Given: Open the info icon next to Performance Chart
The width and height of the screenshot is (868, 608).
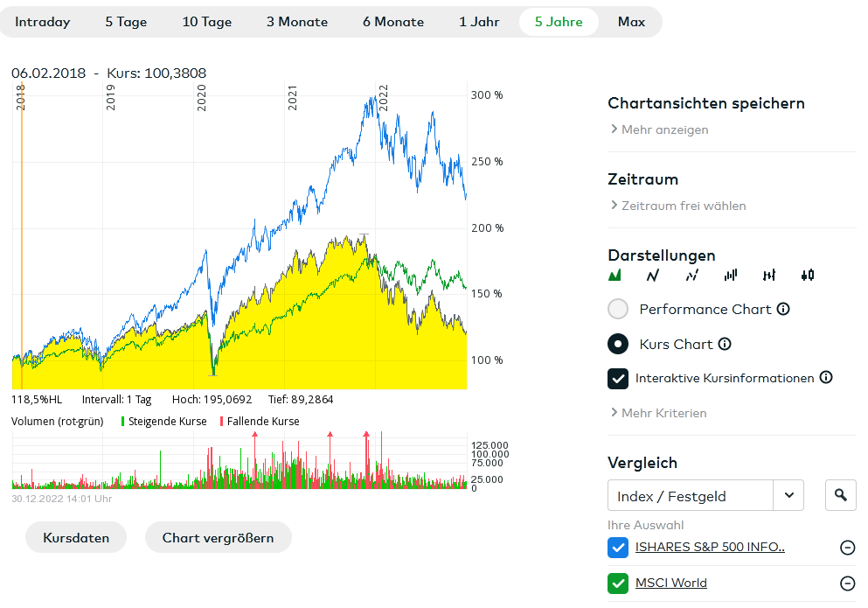Looking at the screenshot, I should pyautogui.click(x=783, y=309).
